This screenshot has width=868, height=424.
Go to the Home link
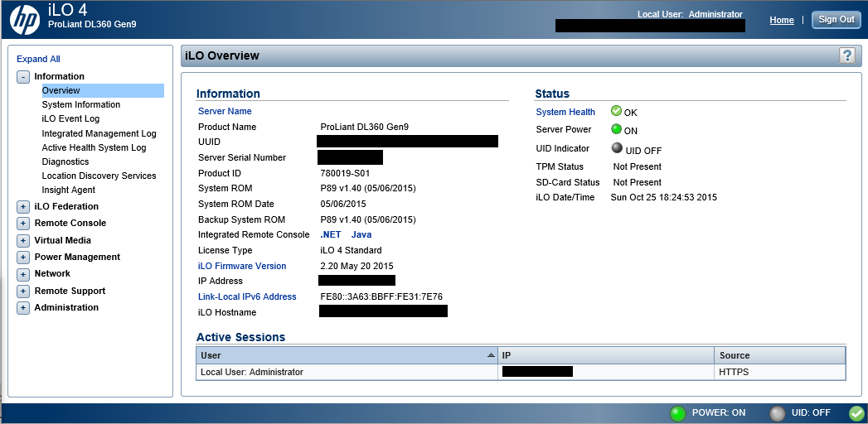[x=782, y=20]
